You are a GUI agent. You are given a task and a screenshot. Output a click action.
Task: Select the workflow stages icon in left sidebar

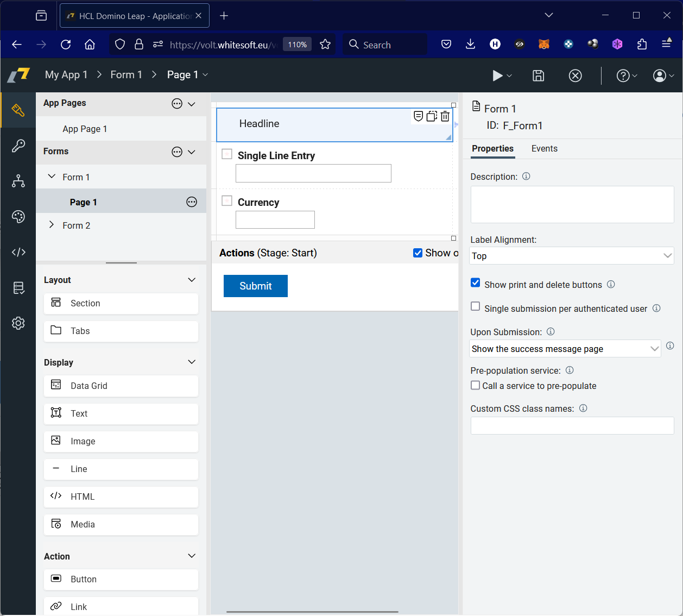click(x=18, y=181)
